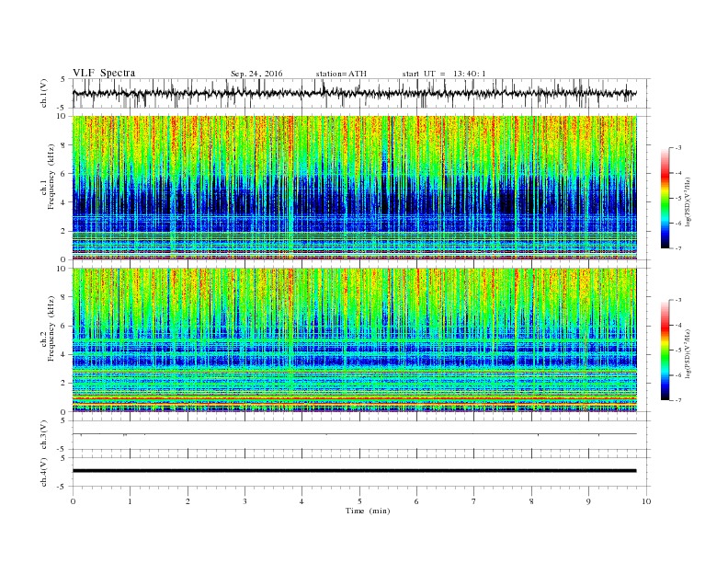This screenshot has height=563, width=728.
Task: Click the ch.2 PSD color scale bar
Action: 665,350
